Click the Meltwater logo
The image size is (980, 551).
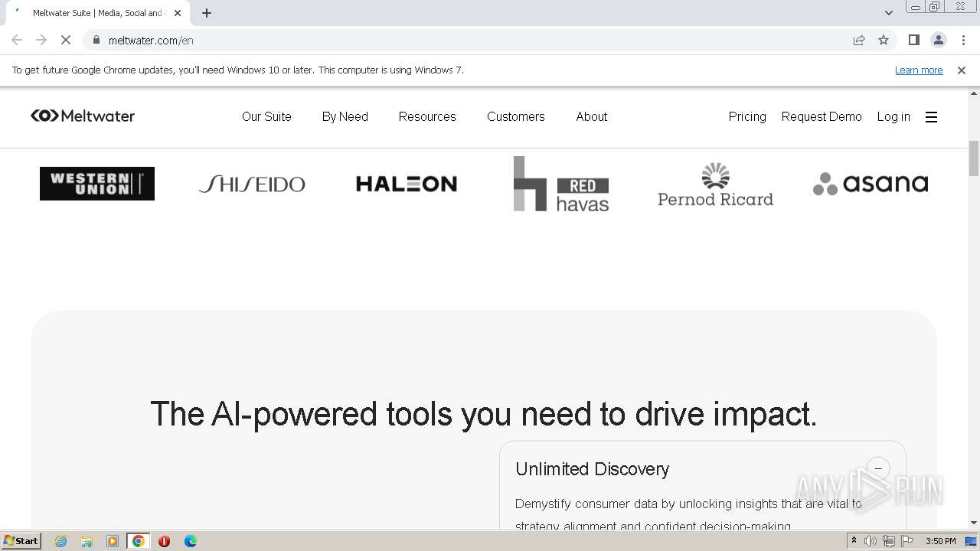pyautogui.click(x=83, y=116)
